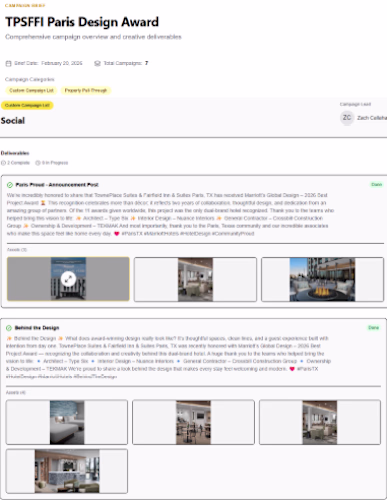Click the green check icon on Behind the Design
This screenshot has width=387, height=500.
(x=9, y=328)
